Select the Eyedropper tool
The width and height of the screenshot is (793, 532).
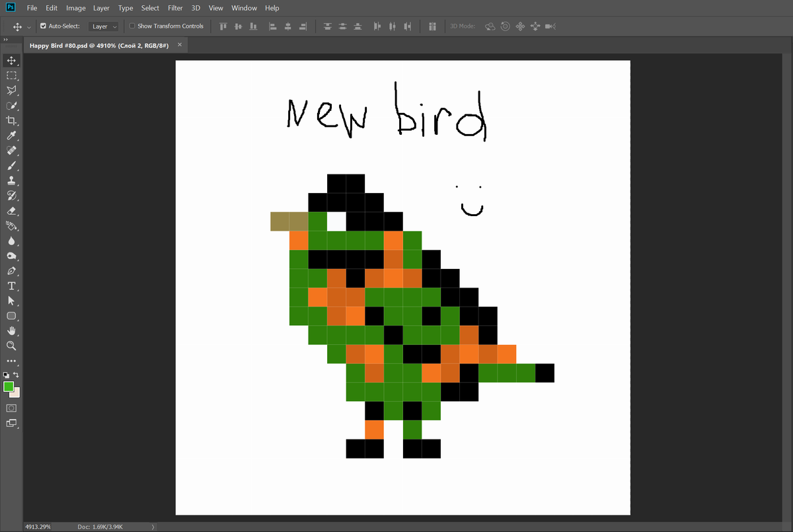[x=11, y=136]
